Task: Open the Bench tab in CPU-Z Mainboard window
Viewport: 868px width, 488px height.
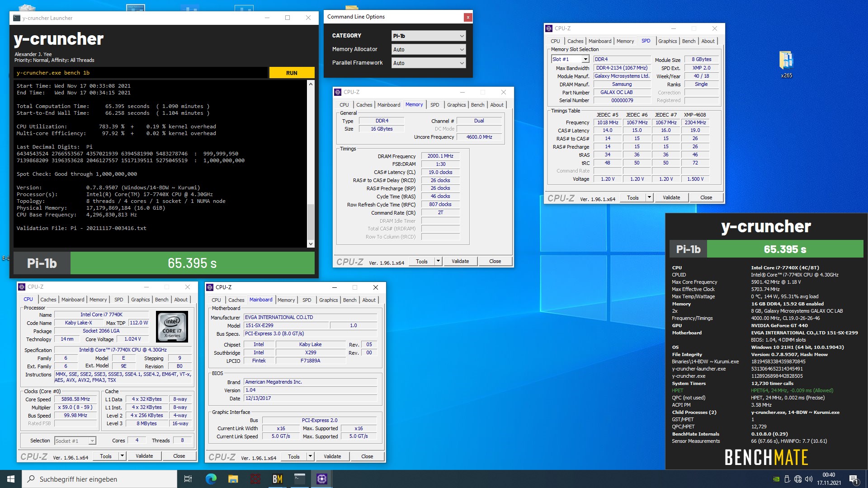Action: (349, 300)
